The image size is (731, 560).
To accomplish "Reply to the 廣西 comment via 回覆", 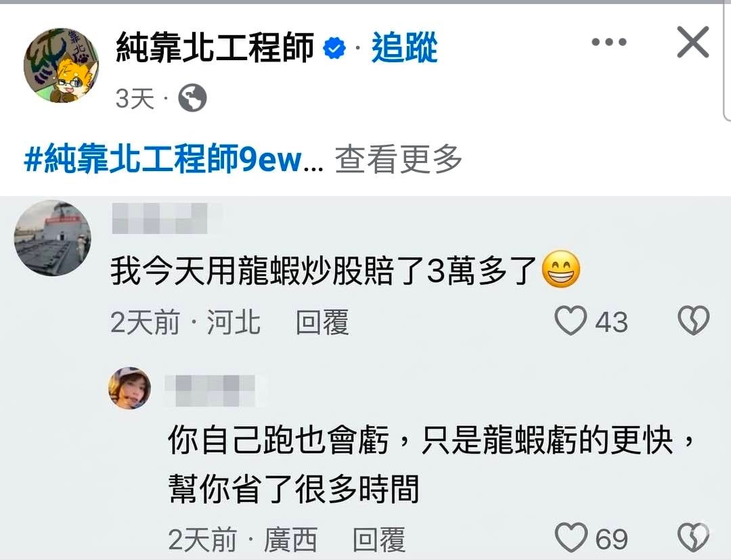I will point(379,539).
